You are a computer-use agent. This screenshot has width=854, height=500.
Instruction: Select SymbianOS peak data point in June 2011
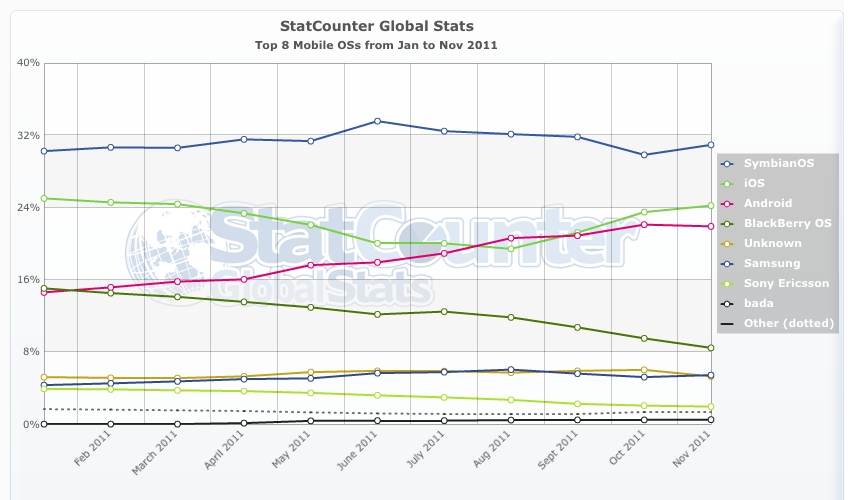click(x=377, y=121)
